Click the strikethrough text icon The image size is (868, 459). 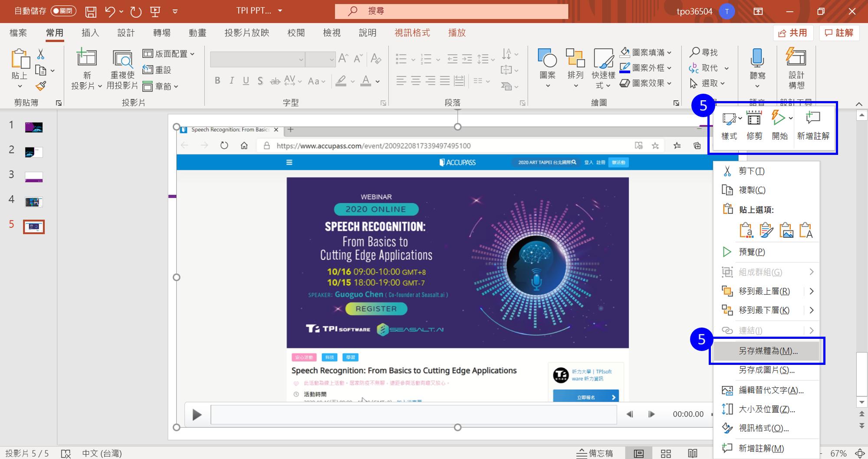(275, 81)
